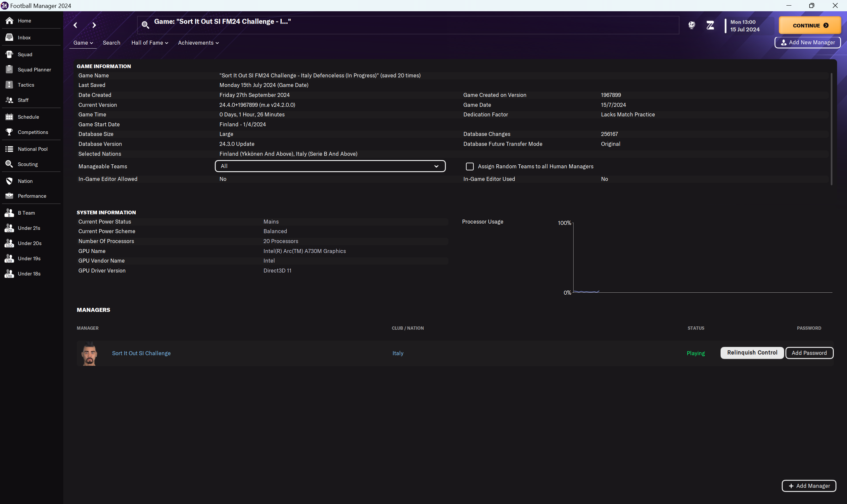
Task: Open the Home sidebar icon
Action: 9,21
